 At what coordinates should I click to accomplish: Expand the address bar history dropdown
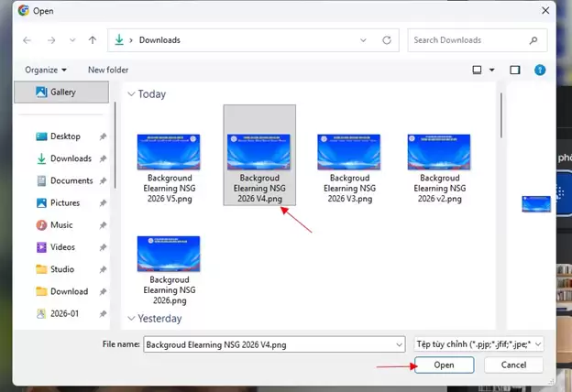[x=363, y=40]
